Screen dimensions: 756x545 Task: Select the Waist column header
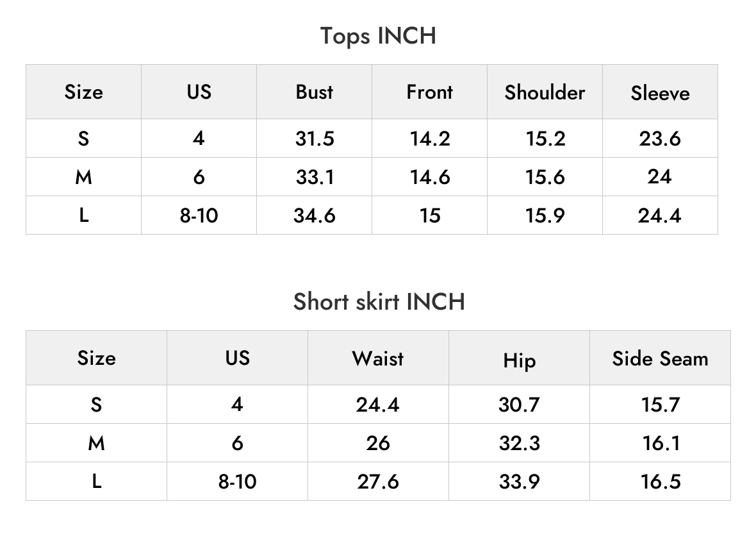[378, 358]
